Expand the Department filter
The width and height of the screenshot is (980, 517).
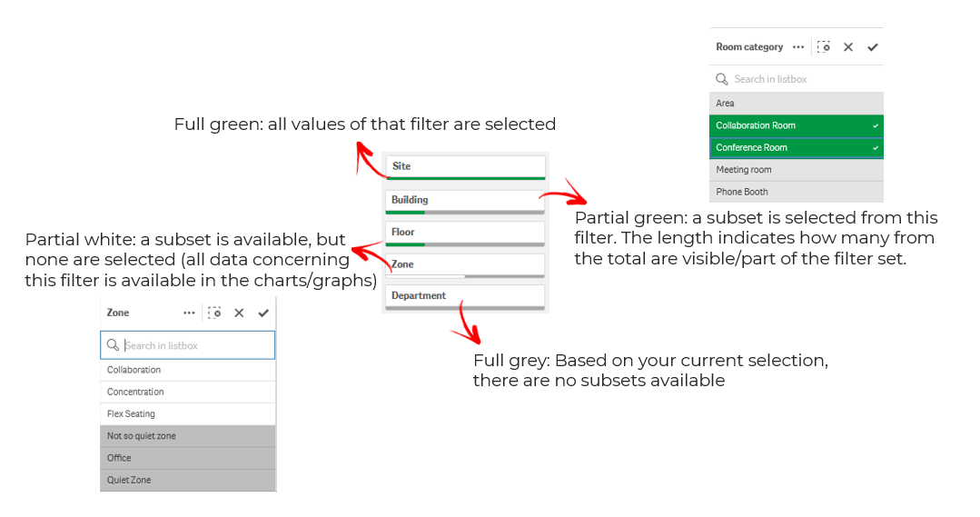(x=465, y=297)
